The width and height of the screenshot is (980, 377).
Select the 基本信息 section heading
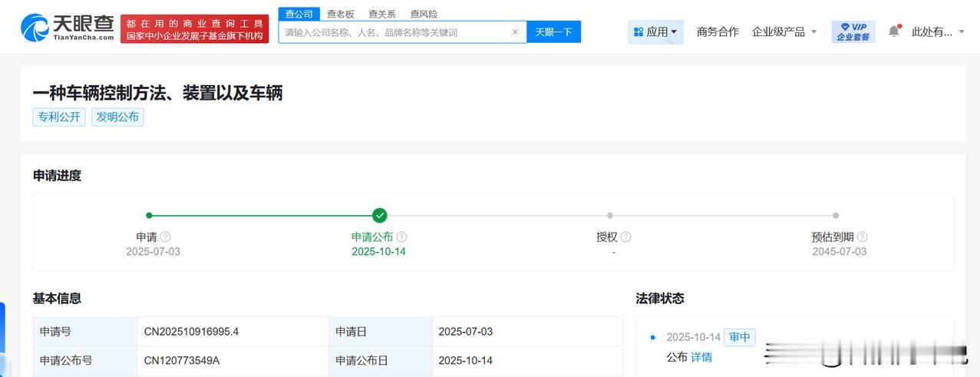point(57,298)
